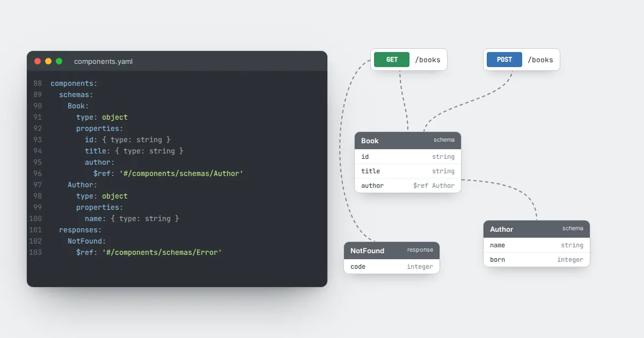Click the 'response' tag on the NotFound card
644x338 pixels.
coord(420,250)
